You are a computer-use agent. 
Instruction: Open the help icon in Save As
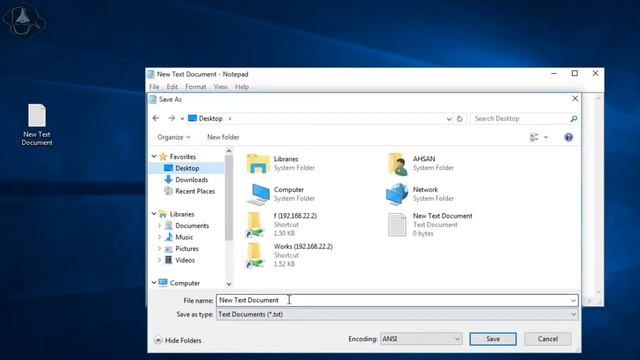568,137
